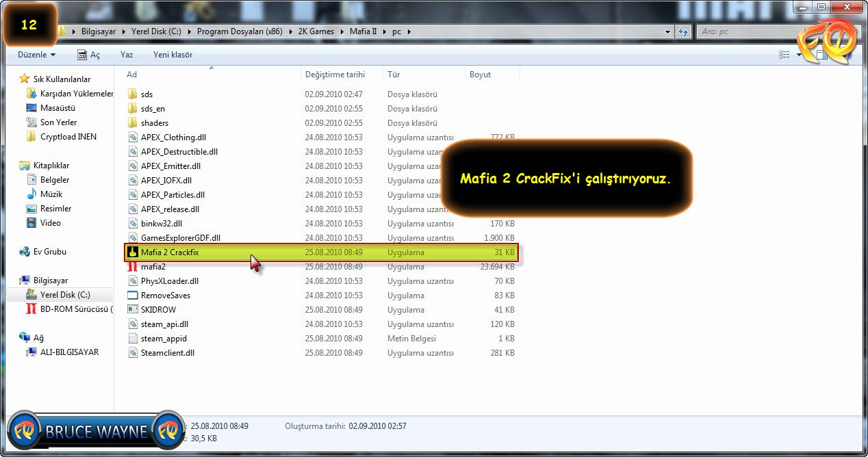868x457 pixels.
Task: Select the RemoveSaves file name
Action: click(166, 296)
